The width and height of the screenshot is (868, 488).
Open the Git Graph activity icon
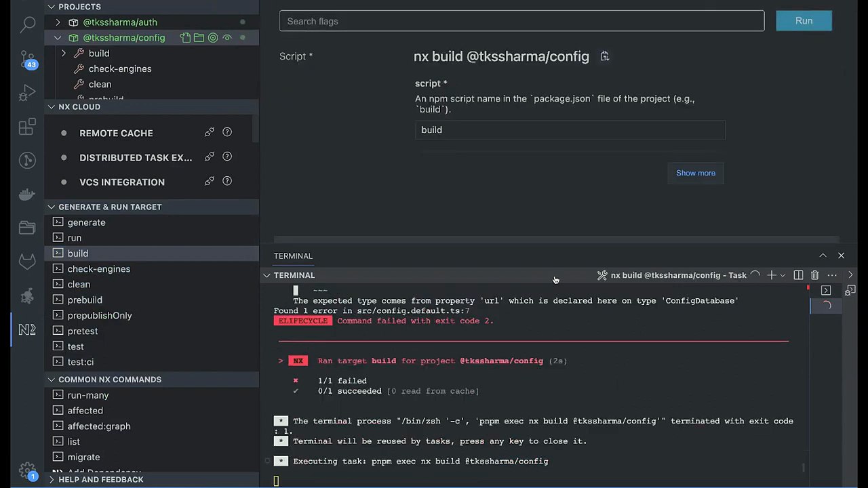[27, 161]
